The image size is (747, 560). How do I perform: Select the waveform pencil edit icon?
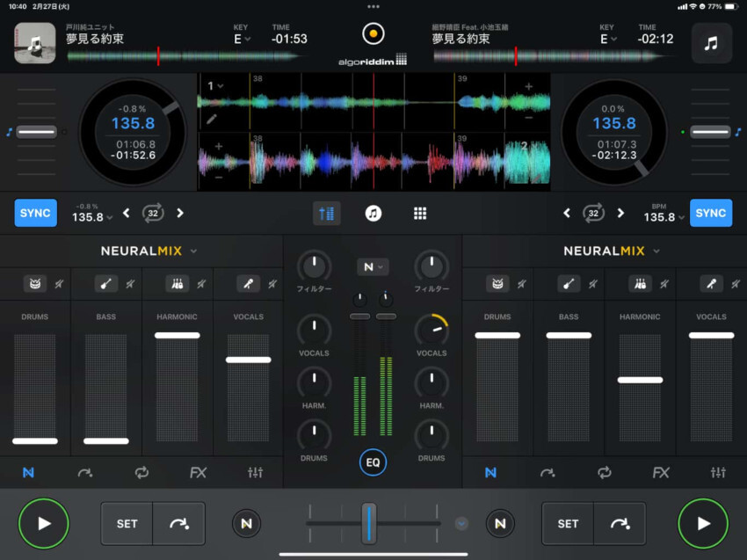(x=212, y=118)
